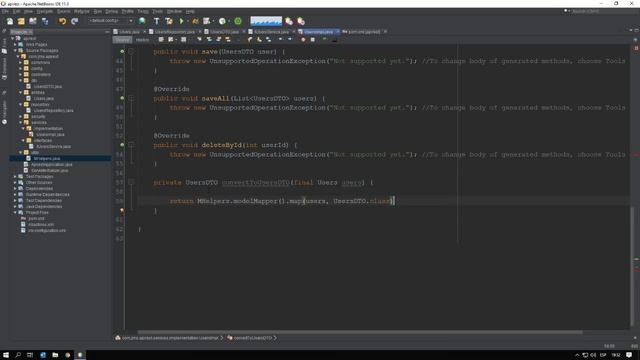
Task: Click the Build Project hammer icon
Action: click(x=156, y=21)
